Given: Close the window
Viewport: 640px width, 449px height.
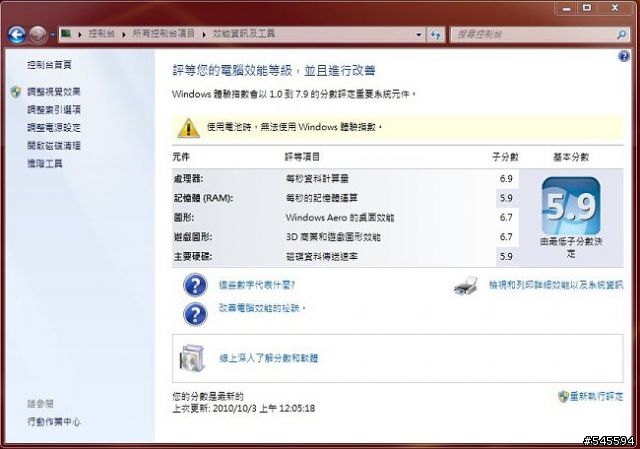Looking at the screenshot, I should coord(615,8).
